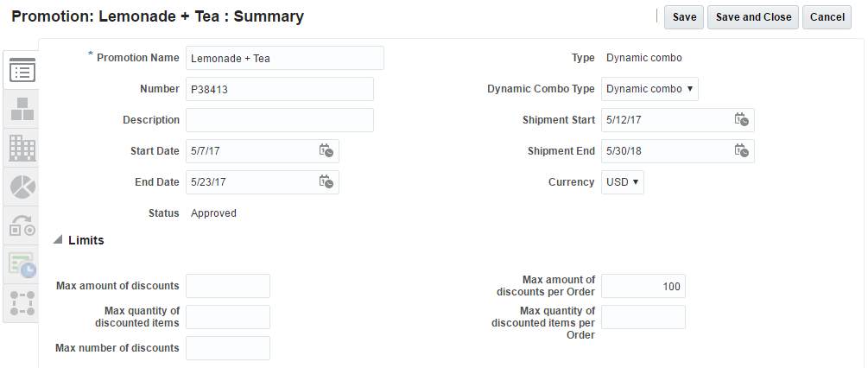
Task: Open the calendar clock sidebar tab
Action: coord(22,264)
